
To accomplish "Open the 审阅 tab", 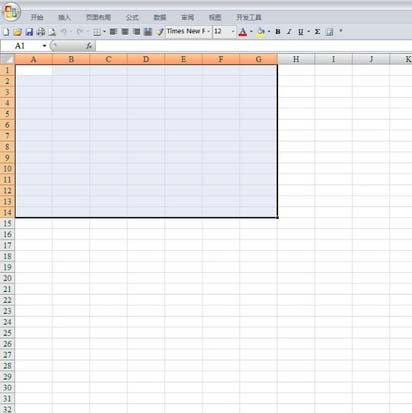I will click(187, 17).
